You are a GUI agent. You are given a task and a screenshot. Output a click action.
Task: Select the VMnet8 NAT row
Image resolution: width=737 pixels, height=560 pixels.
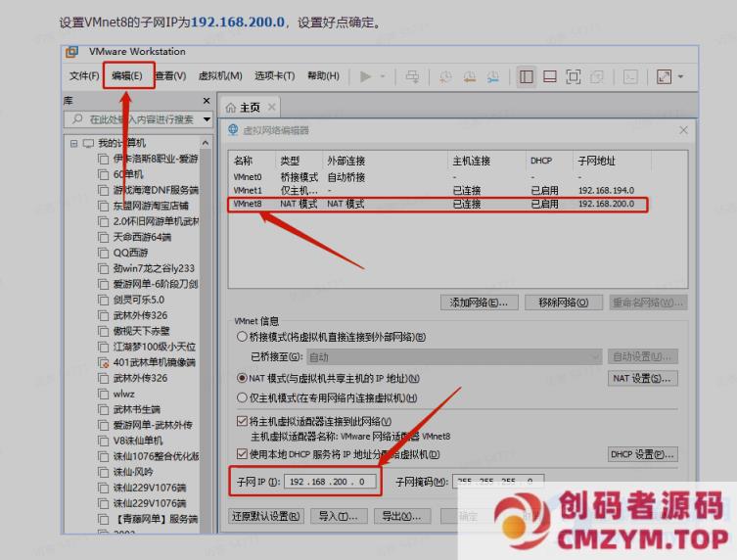pos(438,204)
